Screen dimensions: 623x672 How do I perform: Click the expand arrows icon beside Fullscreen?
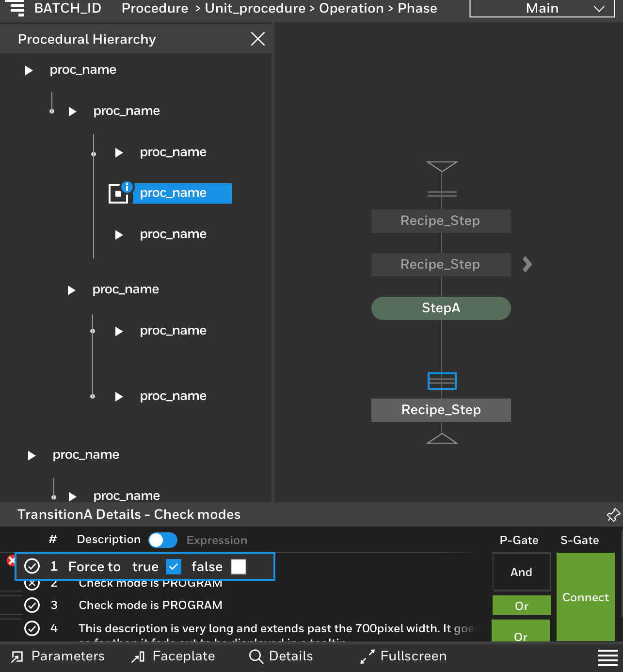367,657
